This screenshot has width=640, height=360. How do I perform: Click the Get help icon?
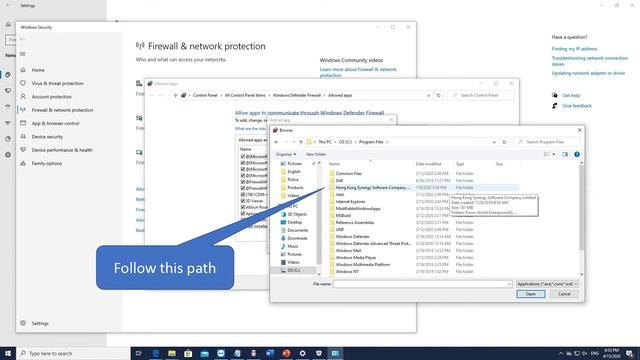click(x=555, y=95)
